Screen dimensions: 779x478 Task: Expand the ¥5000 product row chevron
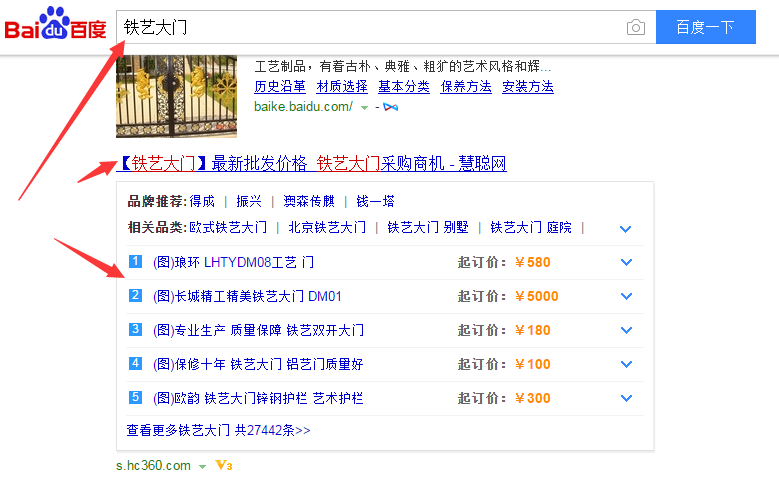tap(627, 296)
